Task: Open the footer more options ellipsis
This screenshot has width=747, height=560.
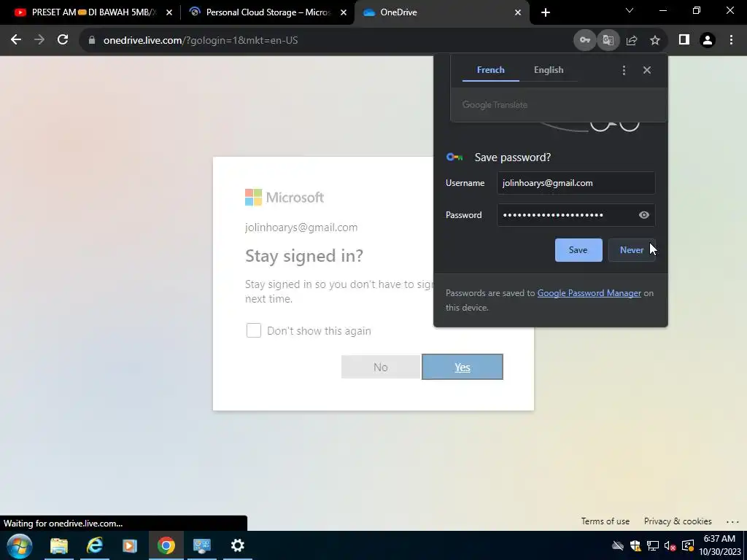Action: [732, 522]
